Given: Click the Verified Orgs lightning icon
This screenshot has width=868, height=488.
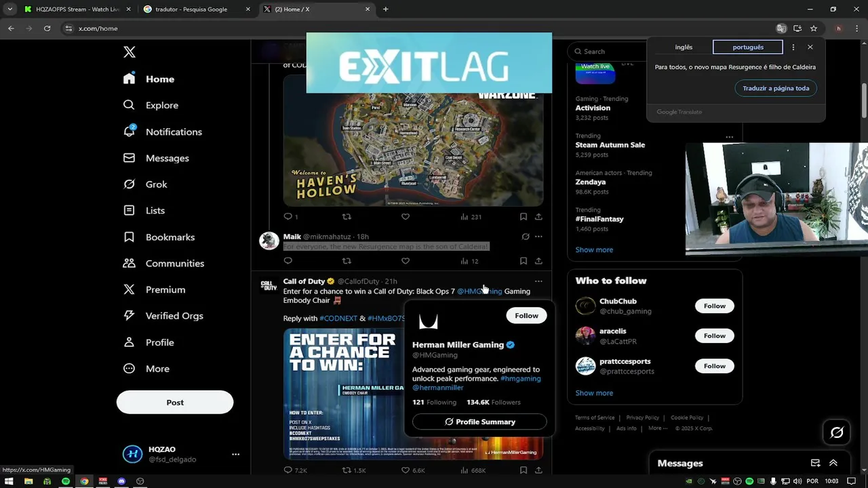Looking at the screenshot, I should (x=129, y=316).
